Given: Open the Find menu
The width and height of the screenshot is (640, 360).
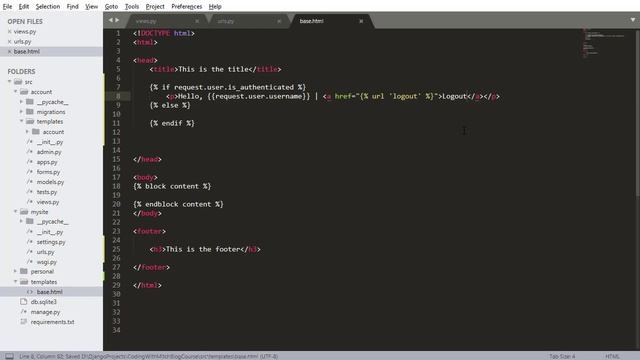Looking at the screenshot, I should [x=73, y=7].
